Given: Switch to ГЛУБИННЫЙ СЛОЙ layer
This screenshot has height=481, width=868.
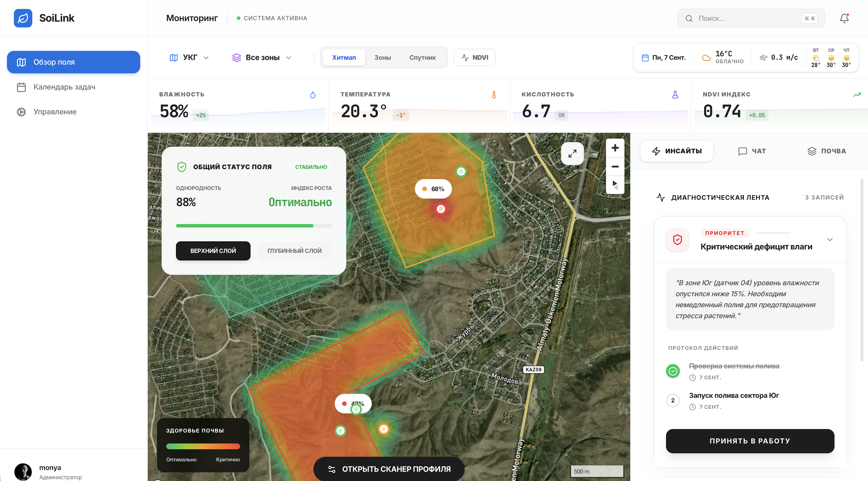Looking at the screenshot, I should pos(294,251).
